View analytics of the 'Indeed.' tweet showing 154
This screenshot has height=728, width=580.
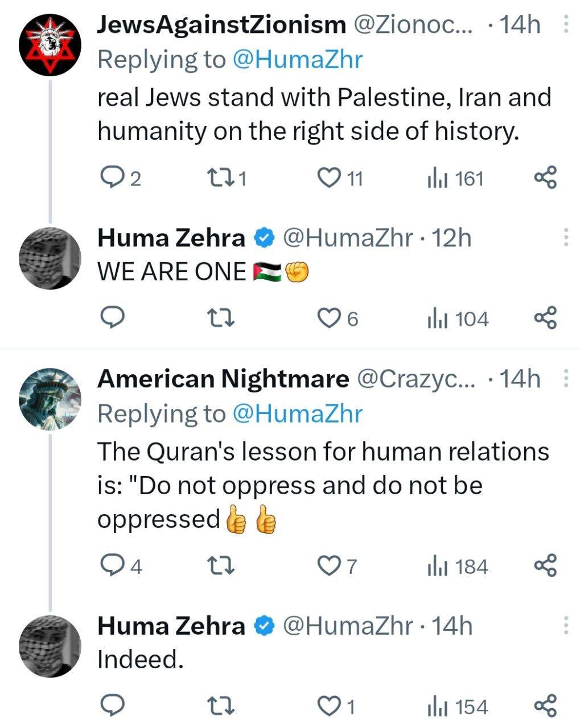(458, 706)
